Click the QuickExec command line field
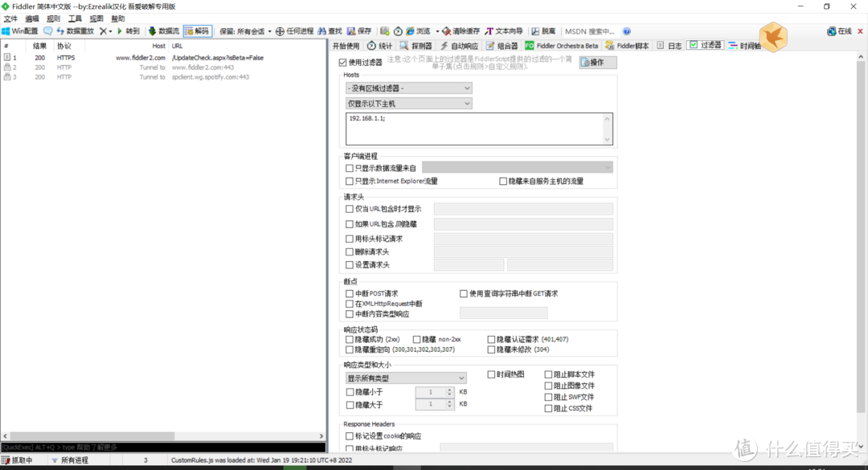This screenshot has height=470, width=868. point(161,448)
